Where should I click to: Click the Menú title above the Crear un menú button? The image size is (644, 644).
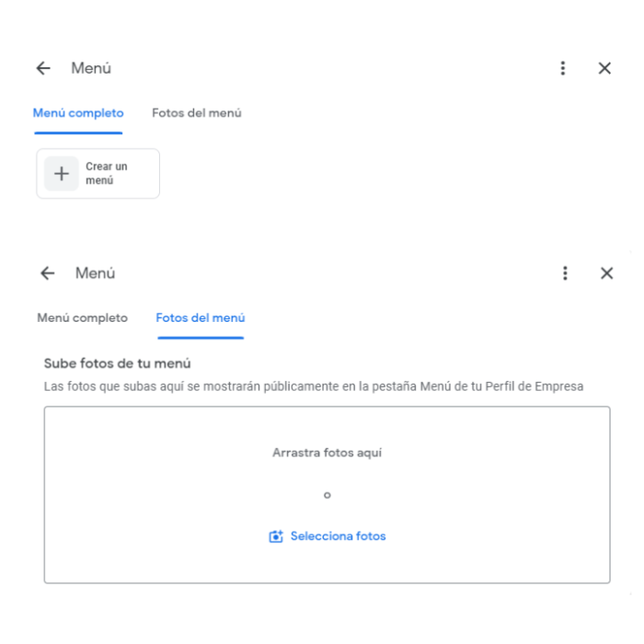click(91, 68)
